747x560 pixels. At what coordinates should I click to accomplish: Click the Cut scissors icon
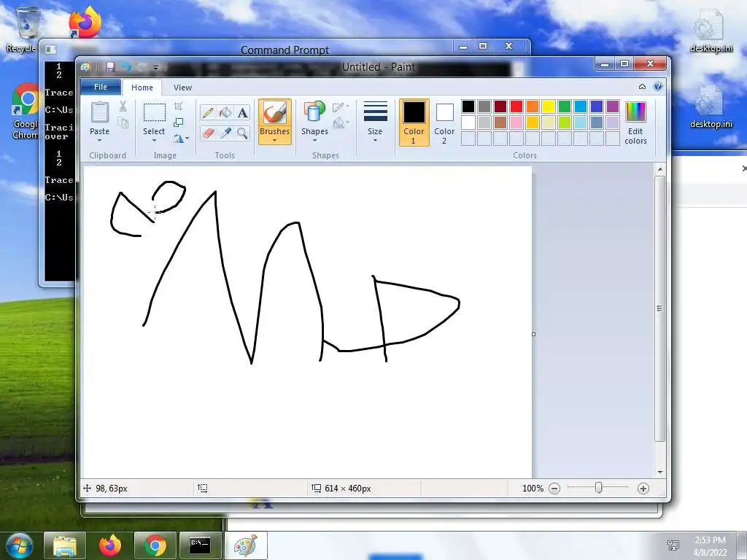(x=123, y=106)
